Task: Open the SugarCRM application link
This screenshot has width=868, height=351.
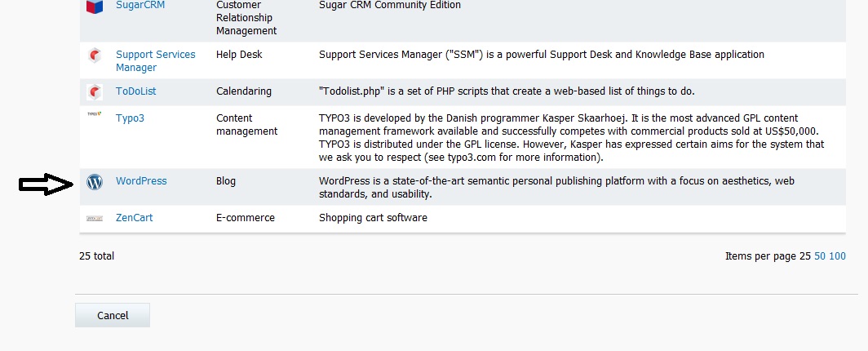Action: point(140,5)
